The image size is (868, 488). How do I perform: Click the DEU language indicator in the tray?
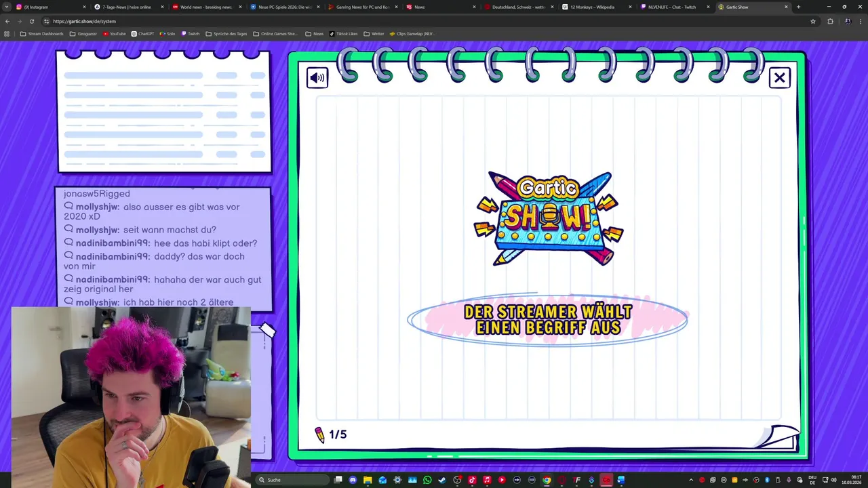click(812, 480)
